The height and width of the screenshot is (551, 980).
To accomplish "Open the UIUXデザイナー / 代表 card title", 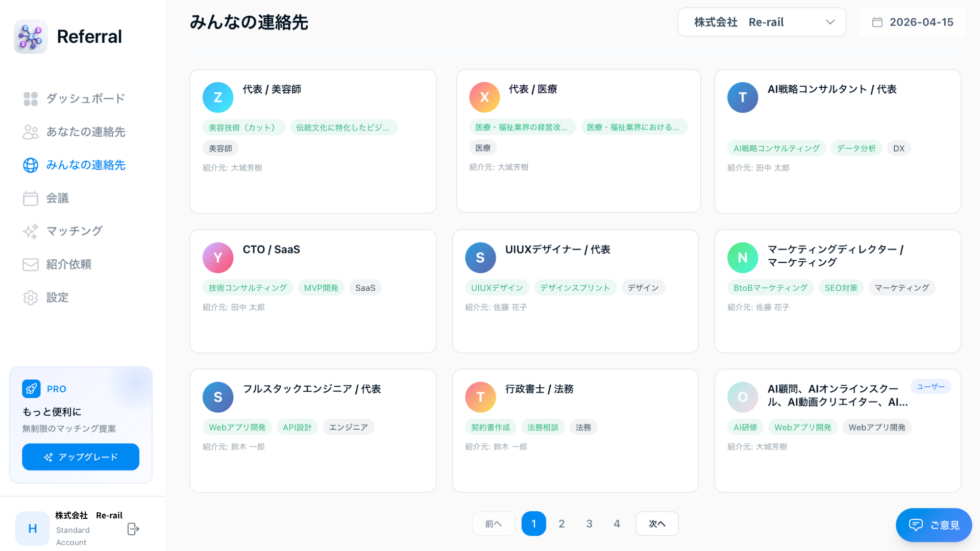I will [557, 249].
